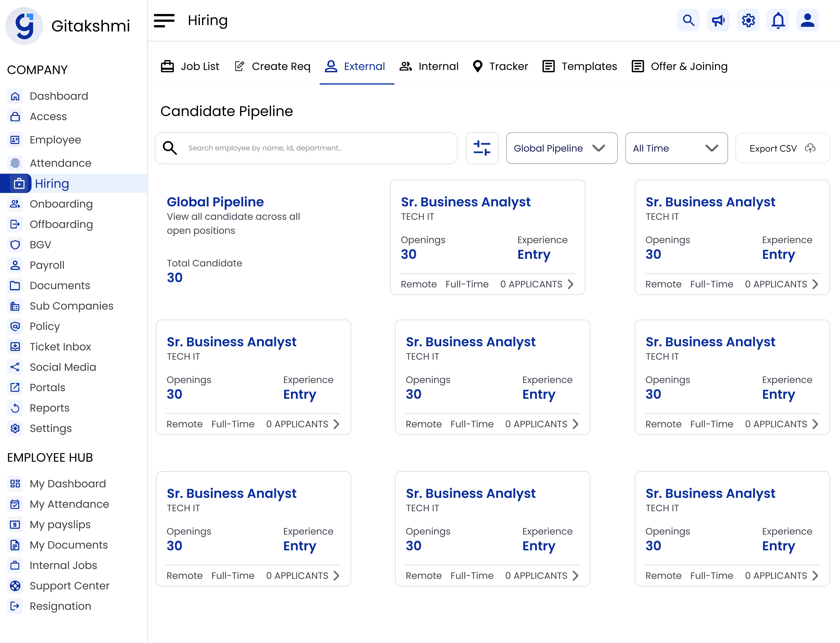Open Settings in the Company sidebar
The image size is (840, 643).
(x=51, y=428)
